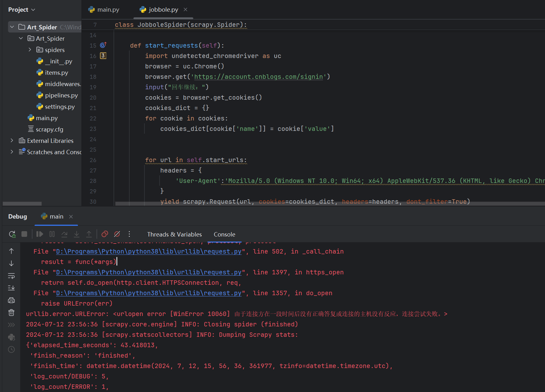Click line number 26 in gutter

coord(93,160)
